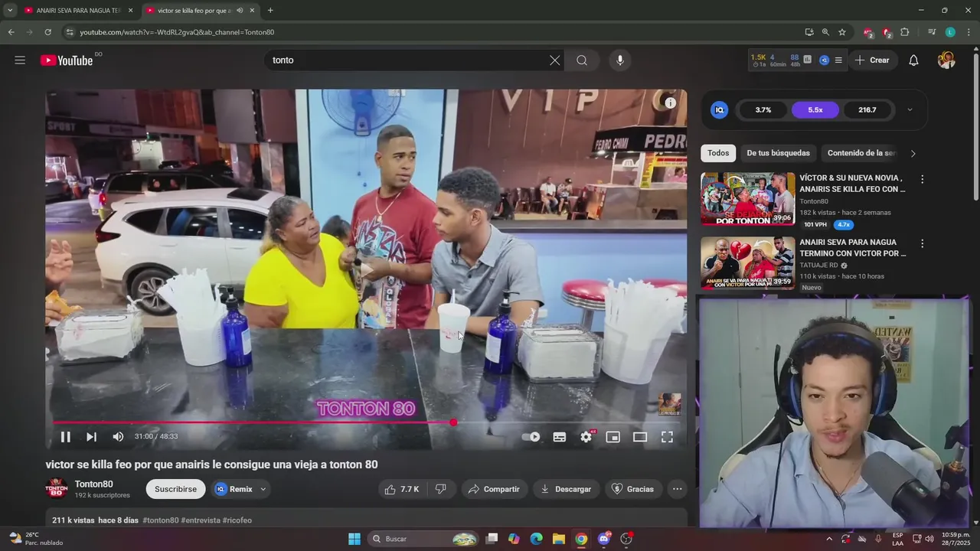Open the account avatar menu

[x=946, y=60]
